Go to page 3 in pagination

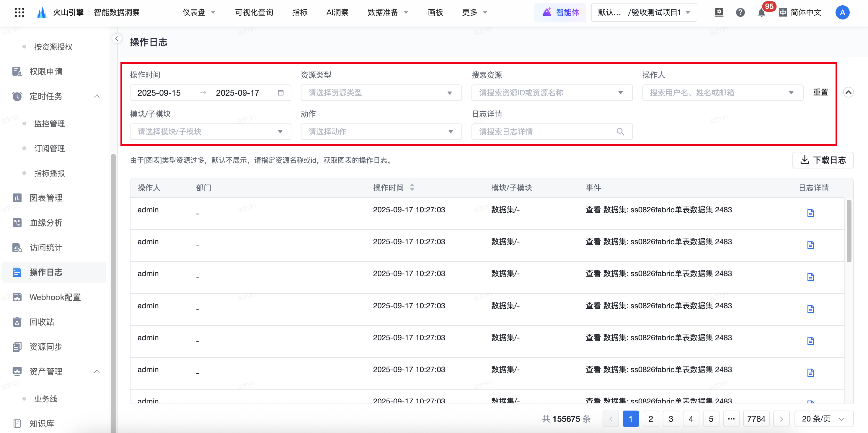pyautogui.click(x=670, y=419)
